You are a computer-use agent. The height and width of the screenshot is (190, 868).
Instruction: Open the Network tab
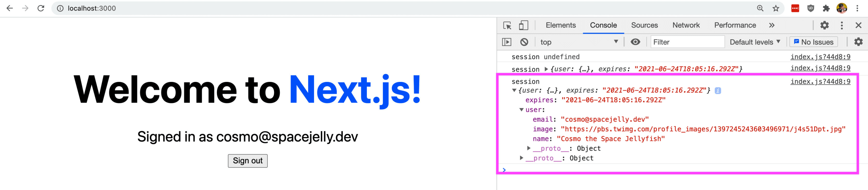(686, 25)
